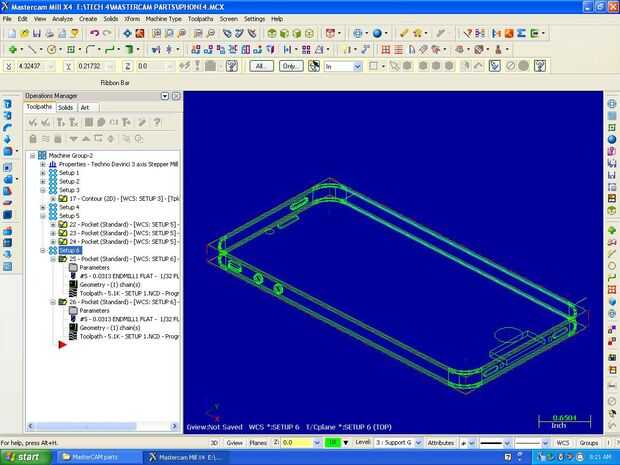Click the Save floppy disk icon
Screen dimensions: 620x465
(37, 34)
